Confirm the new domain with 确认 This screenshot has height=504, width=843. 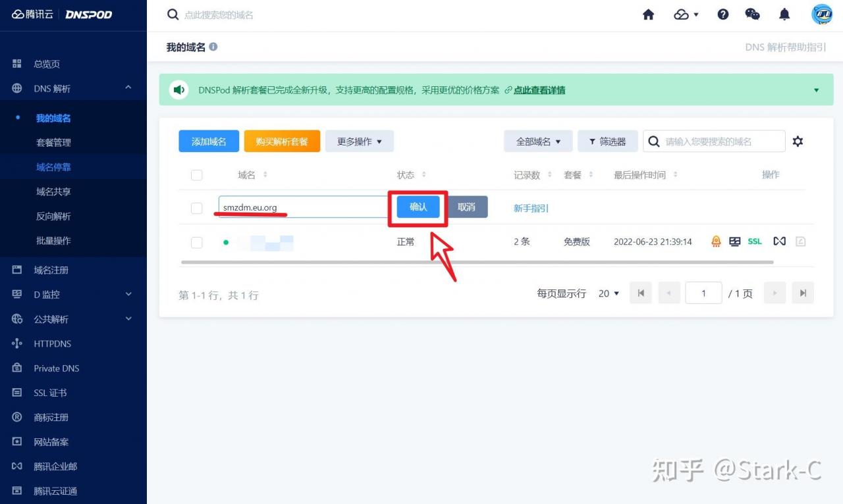pos(418,207)
